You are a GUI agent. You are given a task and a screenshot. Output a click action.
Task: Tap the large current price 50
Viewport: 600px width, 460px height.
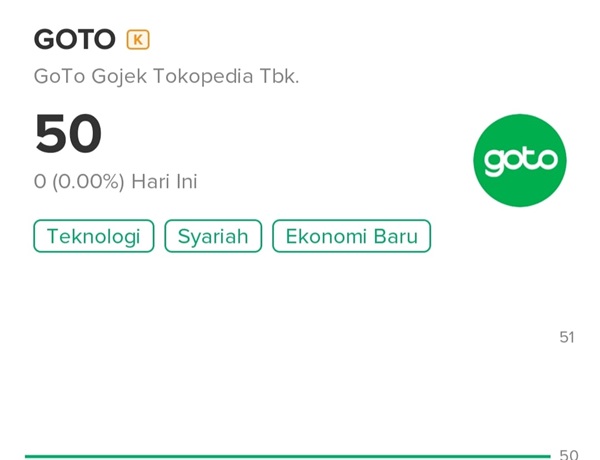click(x=68, y=134)
